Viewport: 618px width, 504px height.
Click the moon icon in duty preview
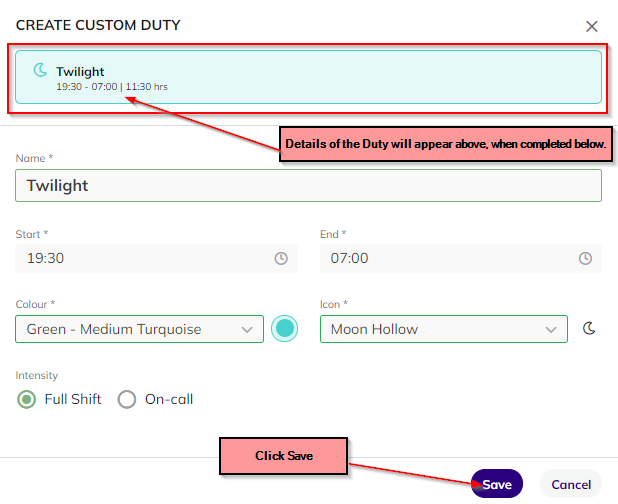(40, 70)
